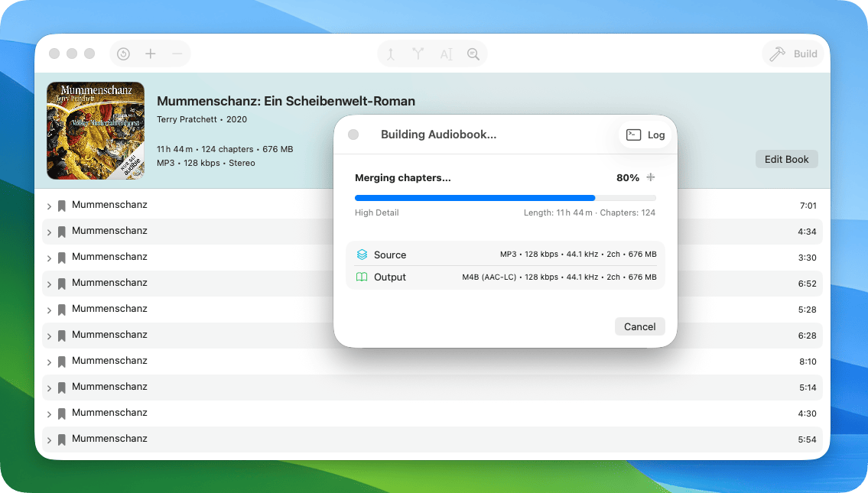Click the book title 'Mummenschanz: Ein Scheibenwelt-Roman'
This screenshot has height=493, width=868.
click(286, 101)
